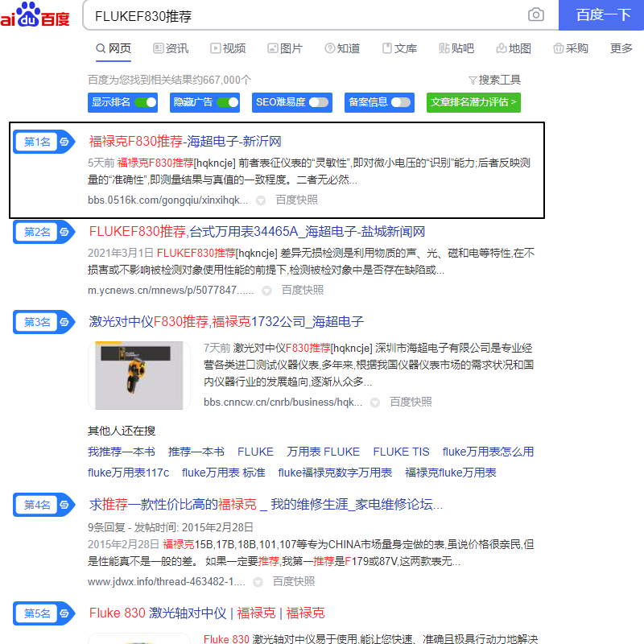Open camera image search icon
Image resolution: width=644 pixels, height=644 pixels.
pos(536,14)
